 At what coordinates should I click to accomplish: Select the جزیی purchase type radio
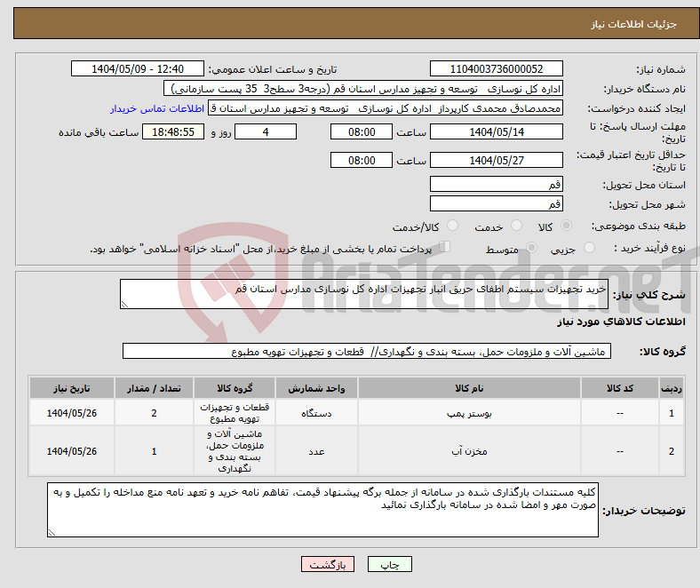point(589,247)
